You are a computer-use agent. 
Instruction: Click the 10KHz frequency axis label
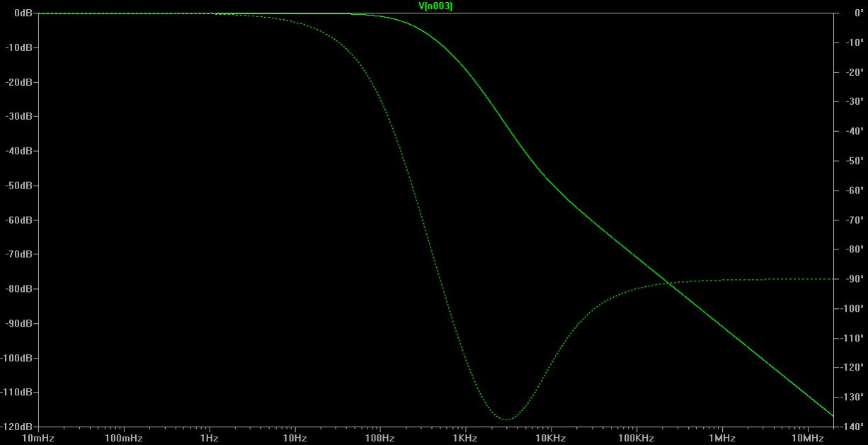[551, 439]
